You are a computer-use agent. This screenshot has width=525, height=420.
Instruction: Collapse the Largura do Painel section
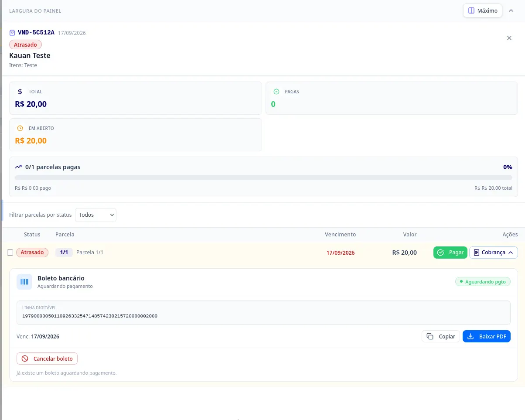point(511,10)
